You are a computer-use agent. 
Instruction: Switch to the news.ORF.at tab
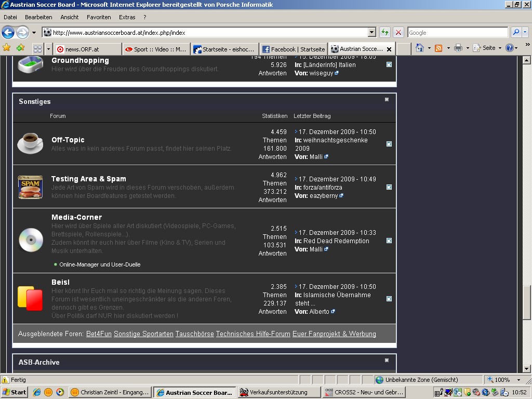pos(87,49)
